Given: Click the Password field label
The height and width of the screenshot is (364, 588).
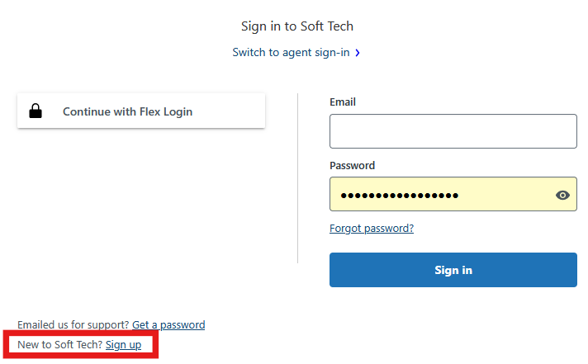Looking at the screenshot, I should click(x=352, y=166).
